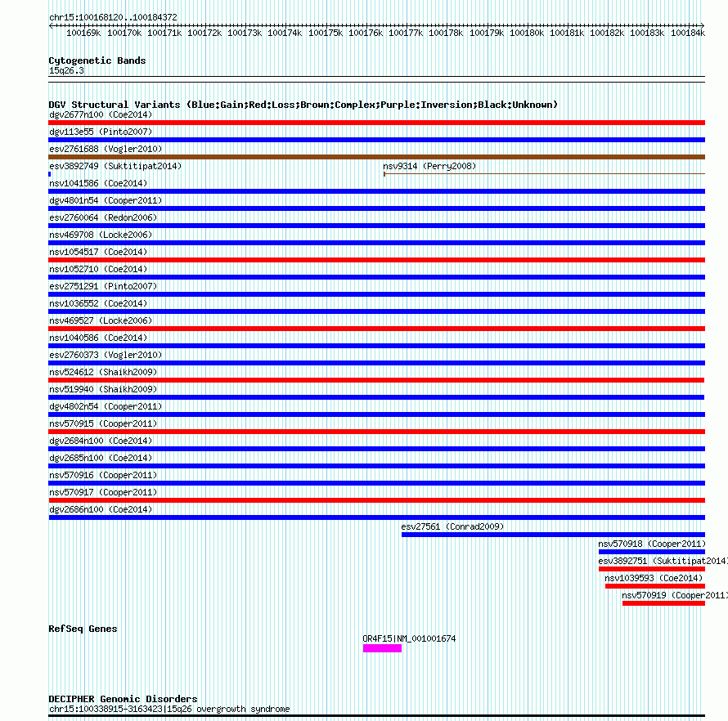This screenshot has width=728, height=721.
Task: Click the OR4F15|NM_001001674 gene label
Action: pos(409,639)
